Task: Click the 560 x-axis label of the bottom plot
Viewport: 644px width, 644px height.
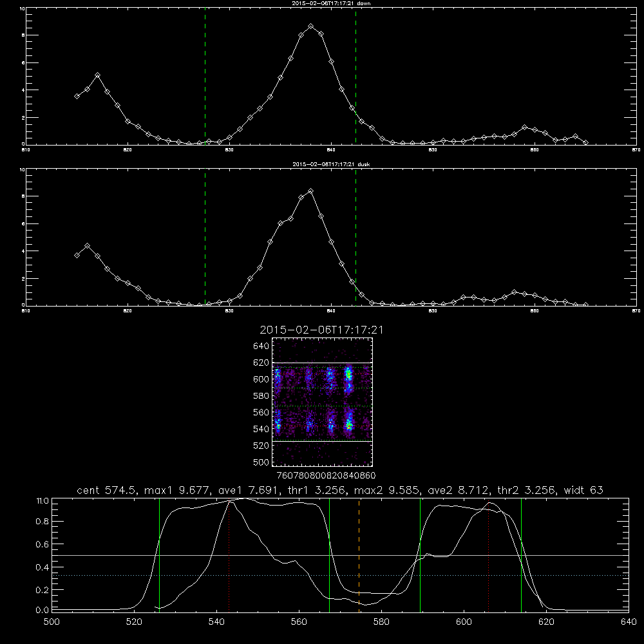Action: [x=299, y=622]
